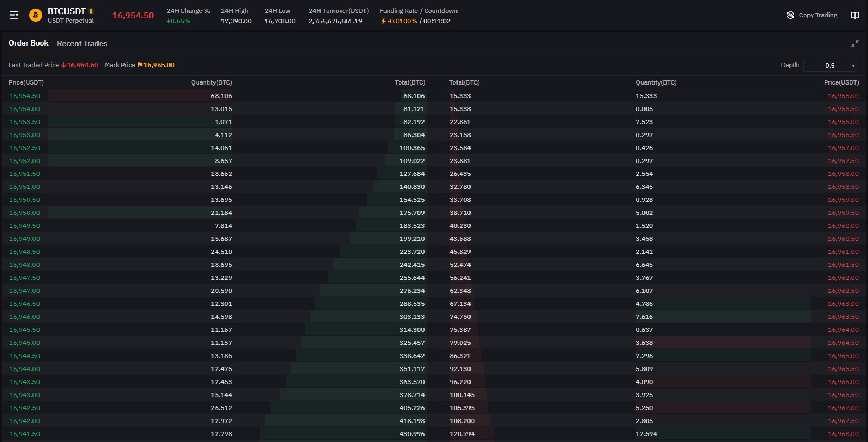
Task: Click ask total 52.474
Action: point(460,265)
